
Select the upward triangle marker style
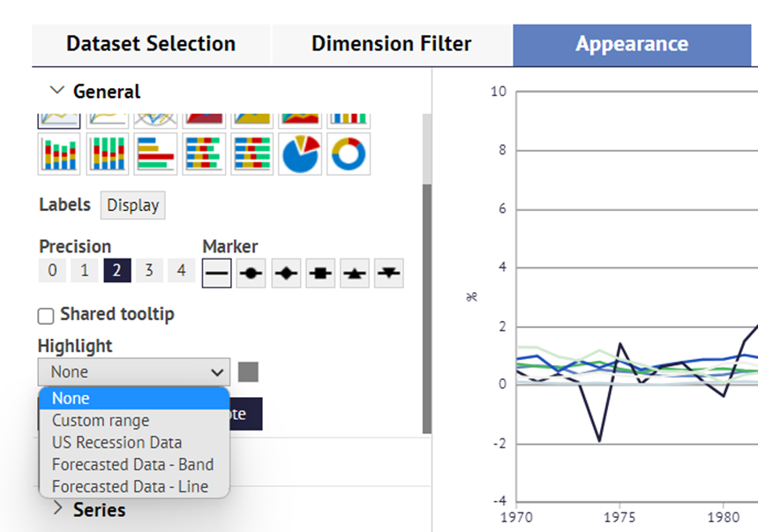pyautogui.click(x=355, y=273)
